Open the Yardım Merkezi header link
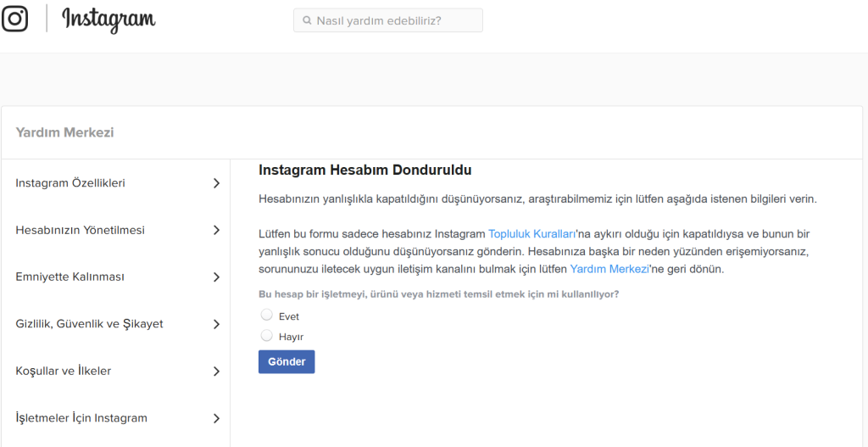The width and height of the screenshot is (868, 447). tap(64, 133)
